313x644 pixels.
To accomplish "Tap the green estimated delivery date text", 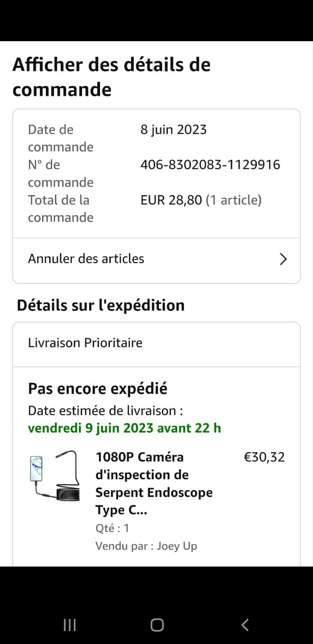I will tap(124, 428).
